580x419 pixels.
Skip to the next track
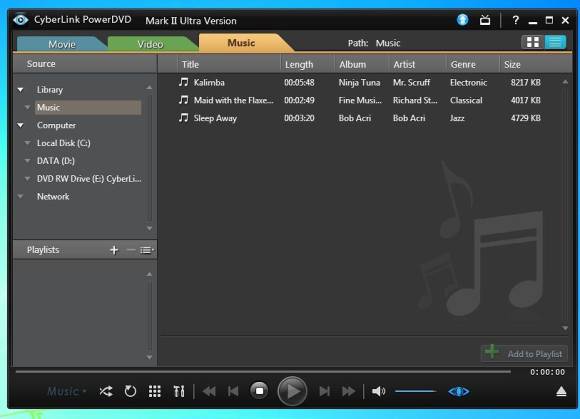click(324, 391)
